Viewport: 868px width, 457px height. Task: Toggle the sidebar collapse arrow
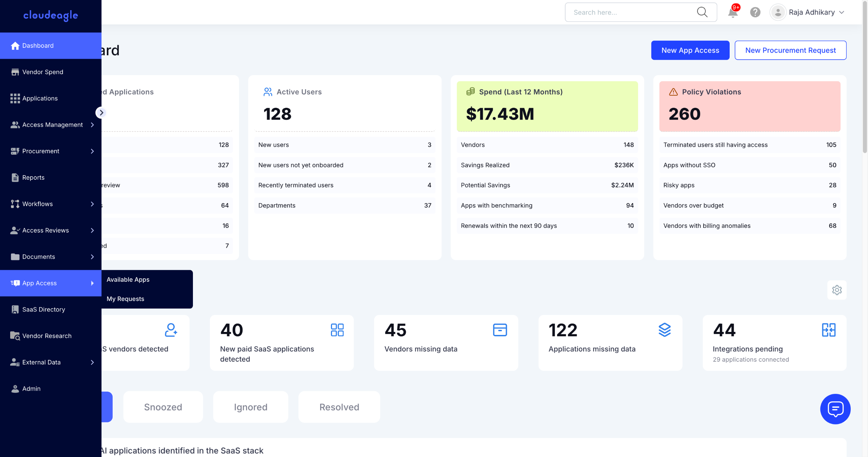coord(101,113)
